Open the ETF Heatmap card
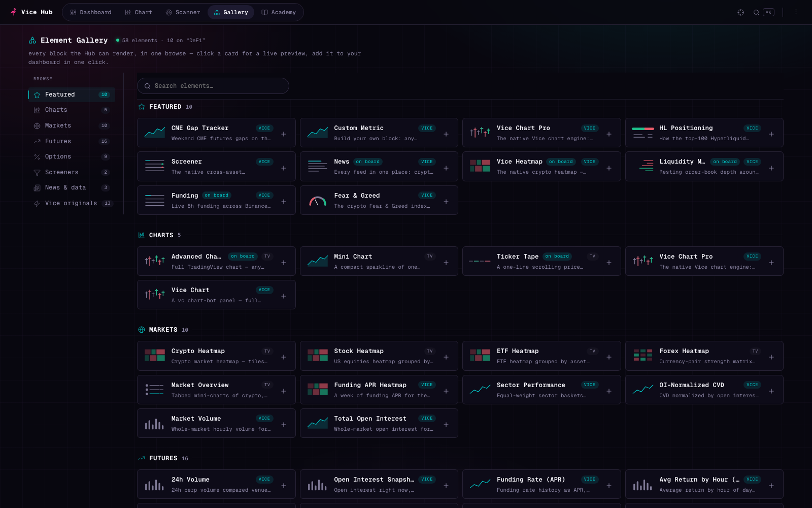The width and height of the screenshot is (812, 508). [x=542, y=356]
